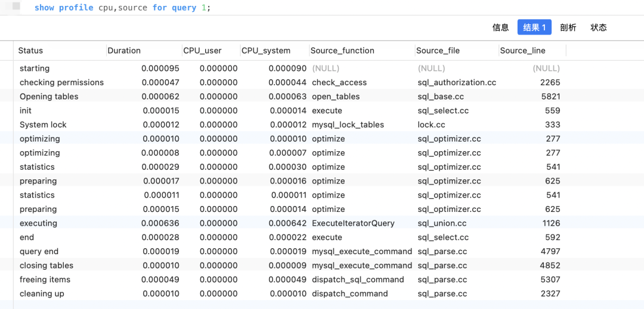Click the Source_line column header

522,51
